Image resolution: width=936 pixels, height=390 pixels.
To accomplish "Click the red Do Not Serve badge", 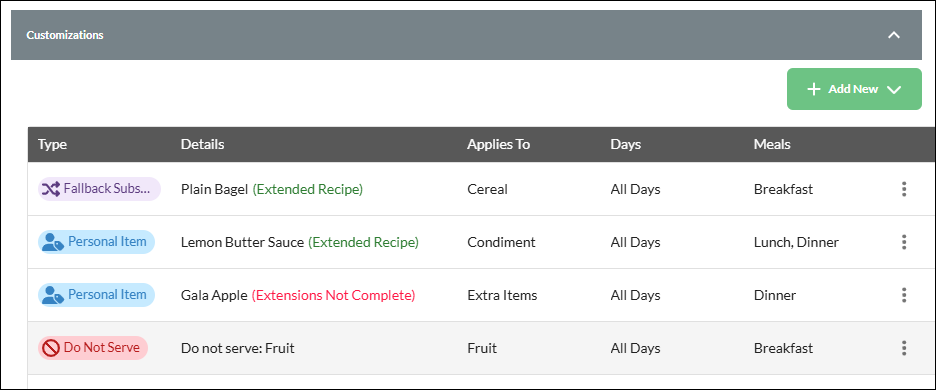I will pos(93,348).
